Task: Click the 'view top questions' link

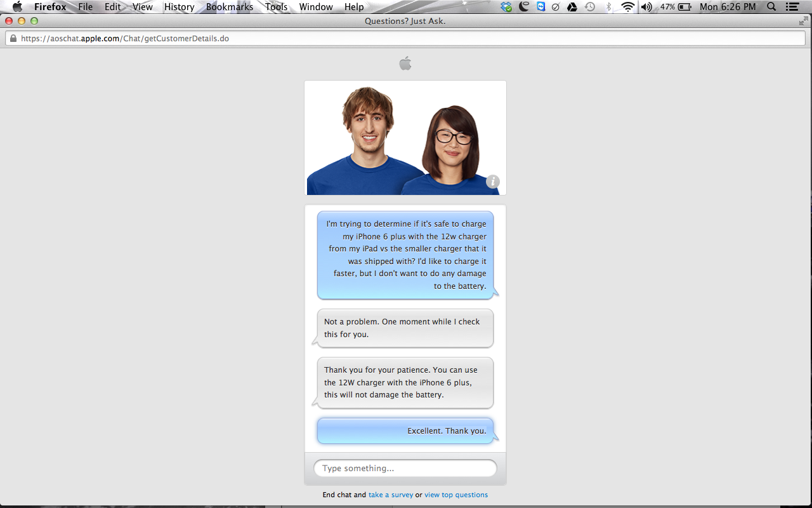Action: (x=456, y=495)
